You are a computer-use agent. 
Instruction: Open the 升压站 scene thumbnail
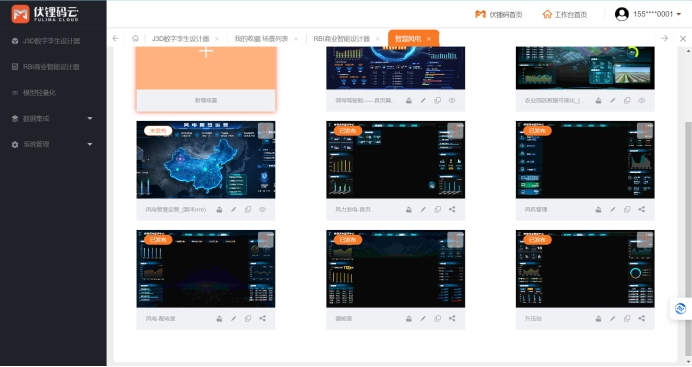(585, 269)
